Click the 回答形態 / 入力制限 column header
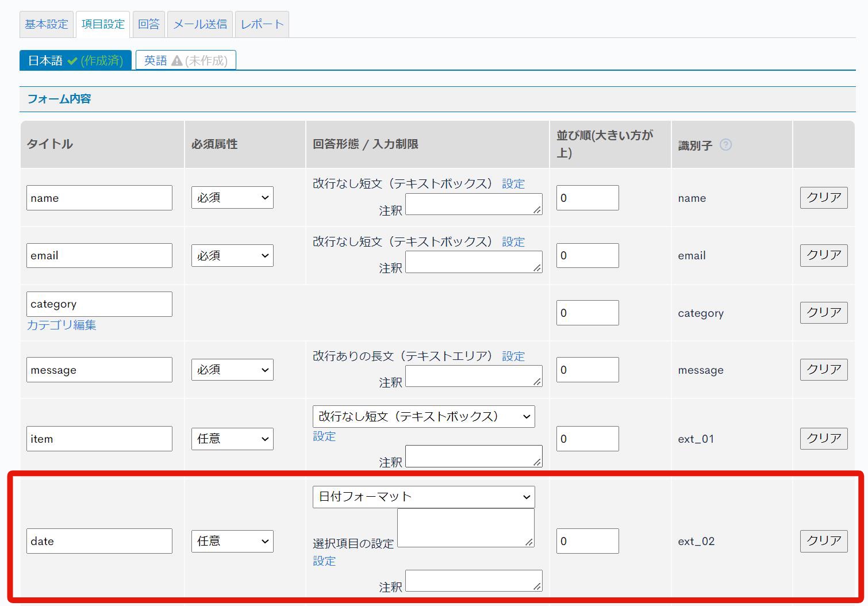The height and width of the screenshot is (606, 868). (366, 144)
